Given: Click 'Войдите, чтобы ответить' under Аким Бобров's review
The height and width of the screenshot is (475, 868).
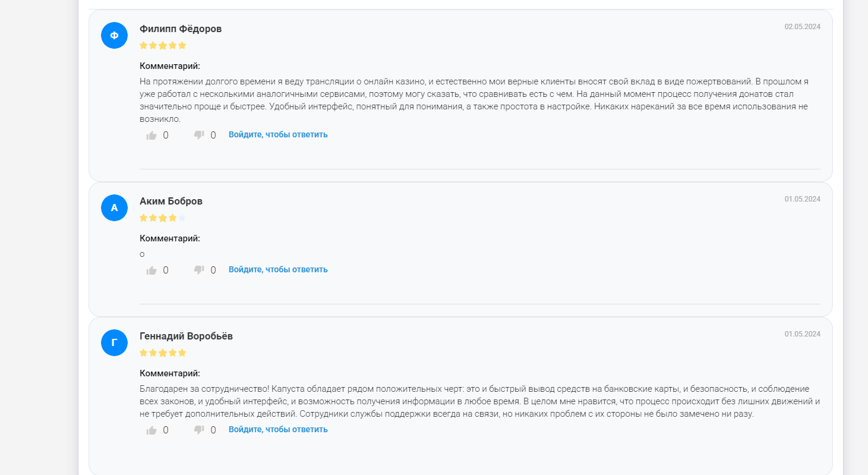Looking at the screenshot, I should tap(278, 270).
